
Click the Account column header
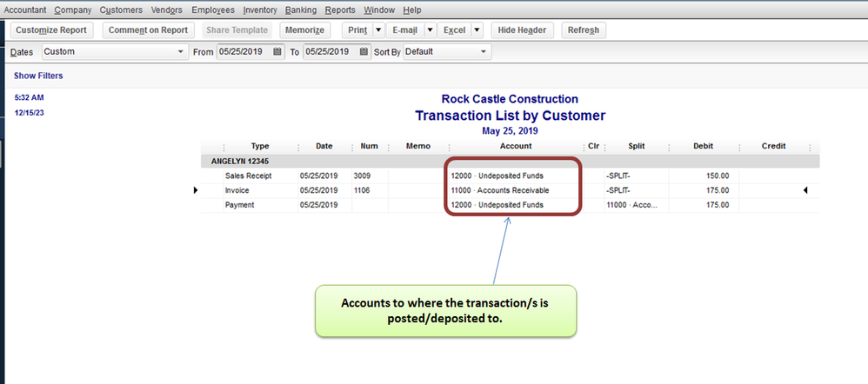(x=516, y=146)
